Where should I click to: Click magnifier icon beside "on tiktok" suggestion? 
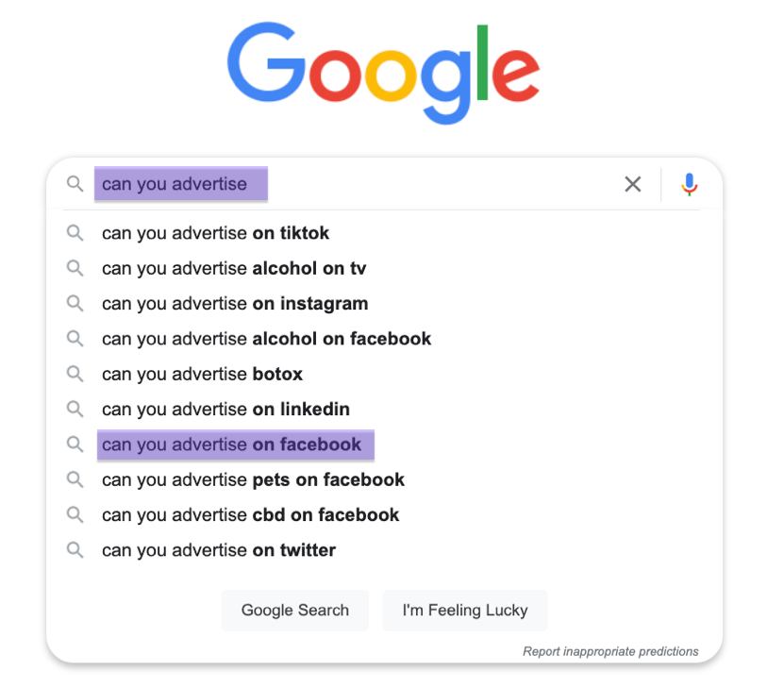(75, 232)
